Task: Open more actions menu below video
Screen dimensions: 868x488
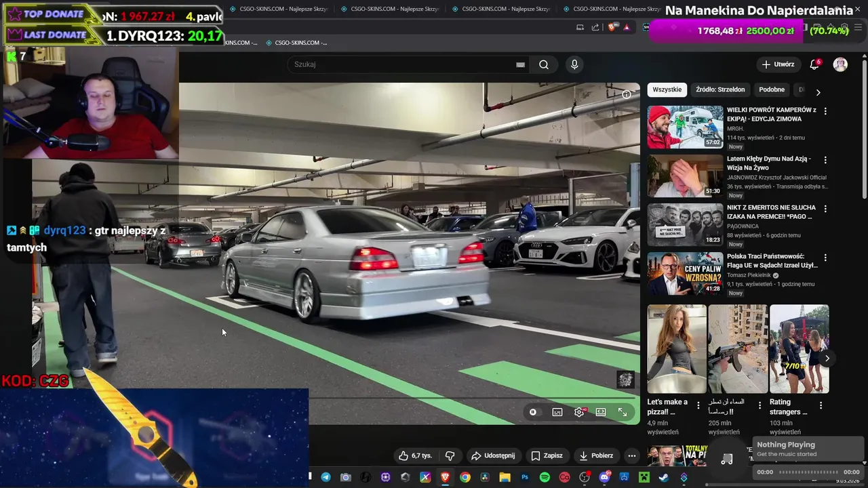Action: pyautogui.click(x=632, y=455)
